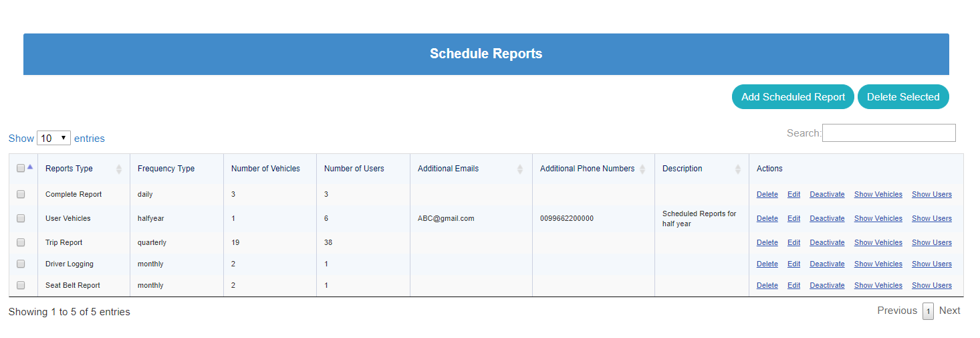This screenshot has height=338, width=980.
Task: Show Vehicles for Driver Logging
Action: point(878,264)
